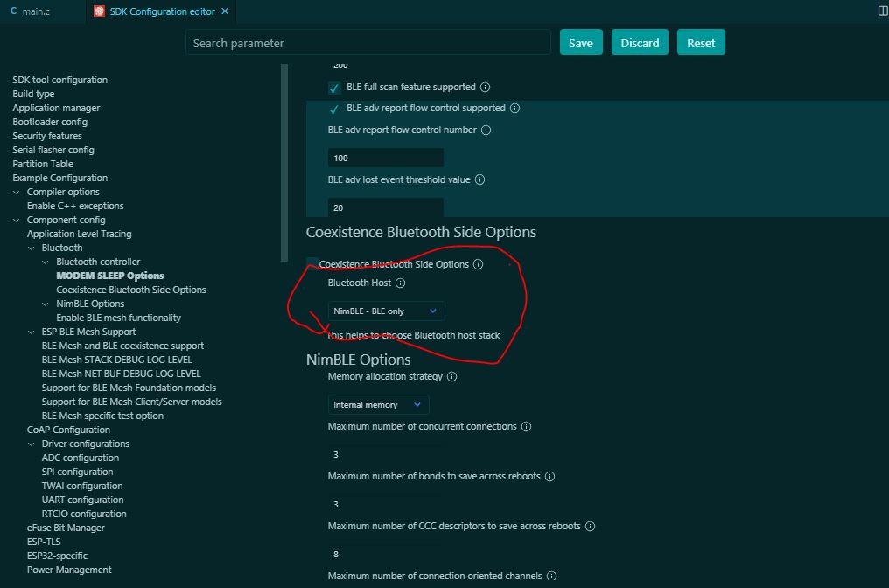The height and width of the screenshot is (588, 889).
Task: Open info tooltip for Bluetooth Host
Action: (401, 283)
